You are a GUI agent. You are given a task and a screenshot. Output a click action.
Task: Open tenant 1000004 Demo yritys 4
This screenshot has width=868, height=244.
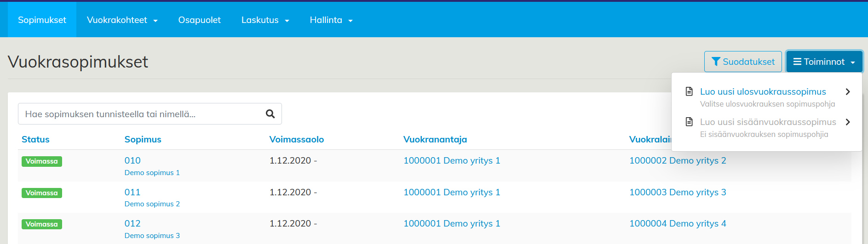point(678,224)
